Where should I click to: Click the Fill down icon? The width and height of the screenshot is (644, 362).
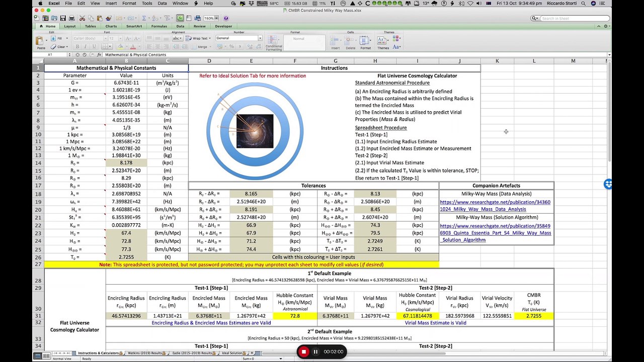coord(53,38)
